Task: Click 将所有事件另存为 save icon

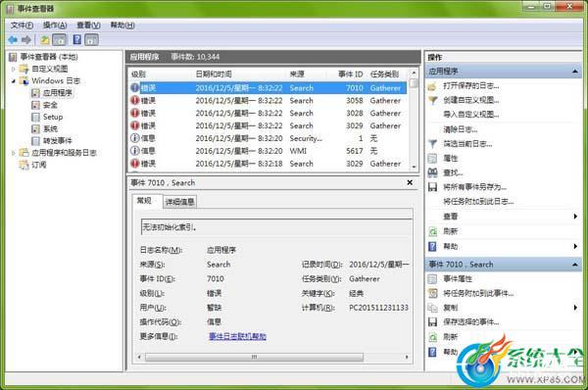Action: click(433, 187)
